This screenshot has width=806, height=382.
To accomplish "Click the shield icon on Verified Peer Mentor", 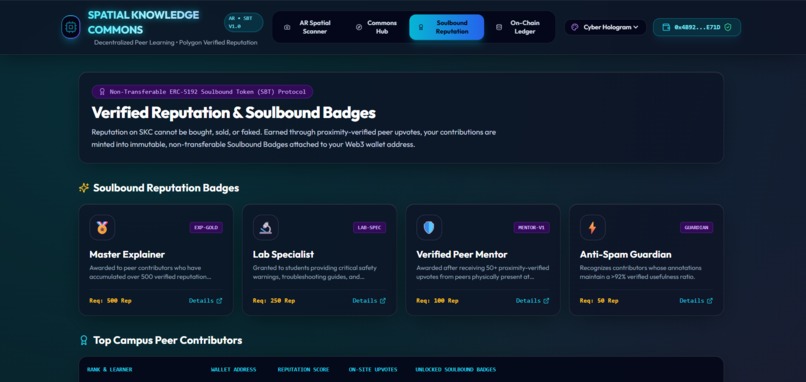I will [x=429, y=227].
